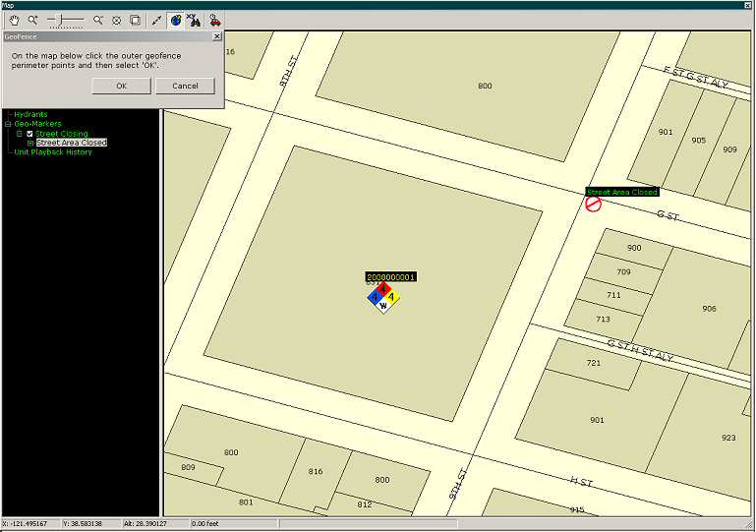Image resolution: width=756 pixels, height=532 pixels.
Task: Click the red vehicle pointer icon
Action: (214, 20)
